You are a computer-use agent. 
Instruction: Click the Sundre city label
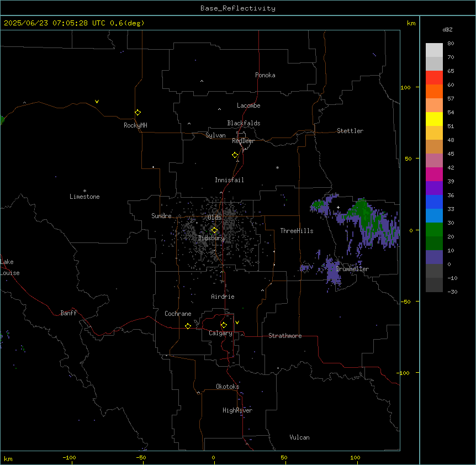tap(161, 216)
